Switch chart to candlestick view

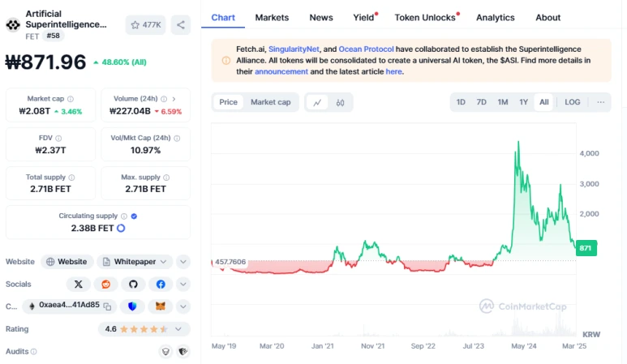click(x=341, y=103)
